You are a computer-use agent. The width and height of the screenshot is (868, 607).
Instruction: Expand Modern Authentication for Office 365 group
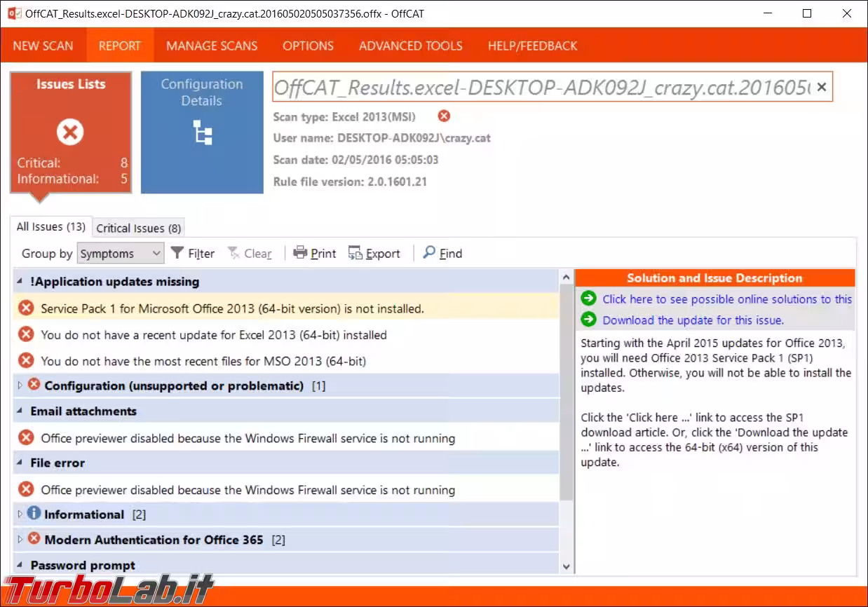(20, 540)
